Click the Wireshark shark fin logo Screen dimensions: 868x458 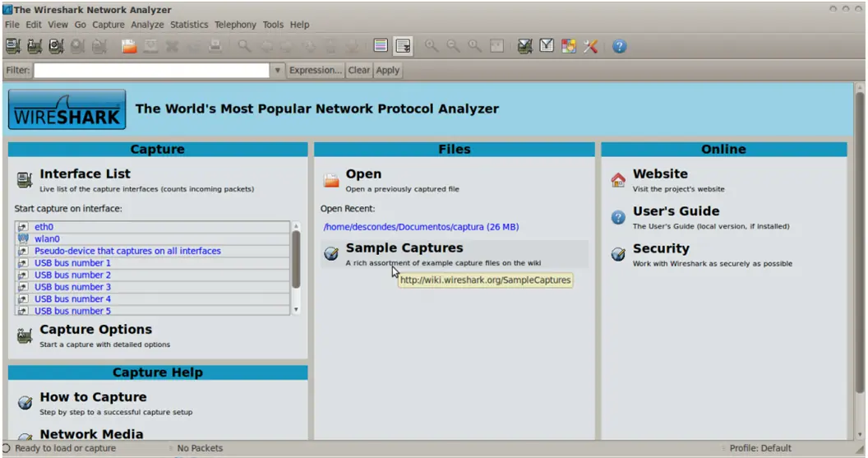(67, 109)
